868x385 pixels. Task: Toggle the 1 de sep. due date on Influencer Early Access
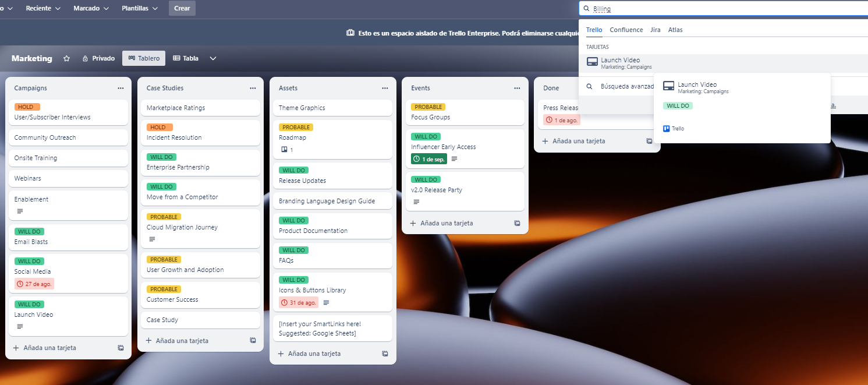click(x=429, y=159)
